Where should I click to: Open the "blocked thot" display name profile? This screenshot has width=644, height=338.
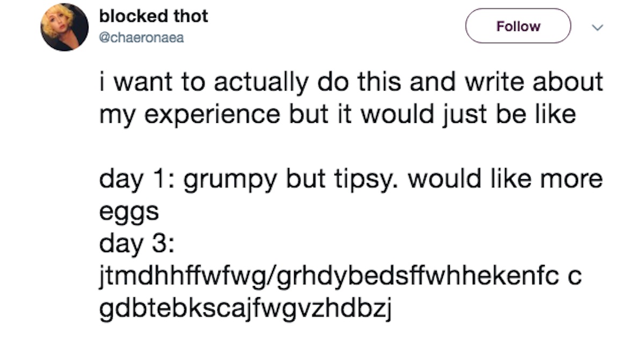(x=153, y=17)
